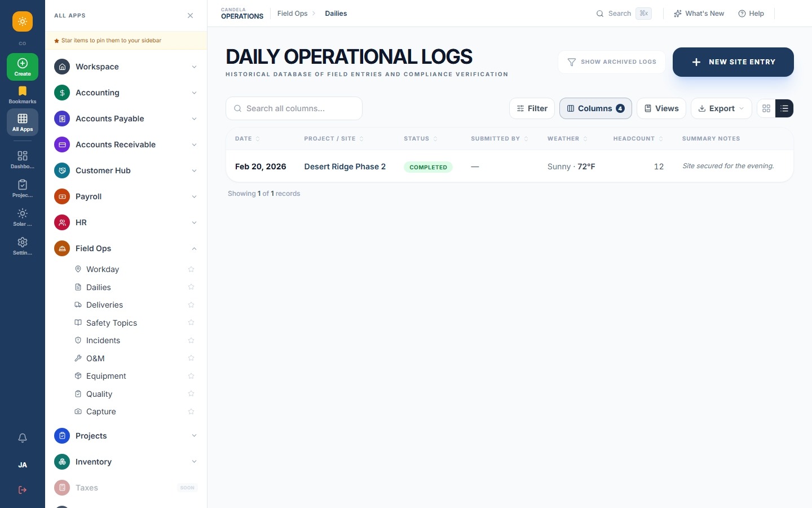Open Capture under Field Ops
The image size is (812, 508).
point(101,411)
